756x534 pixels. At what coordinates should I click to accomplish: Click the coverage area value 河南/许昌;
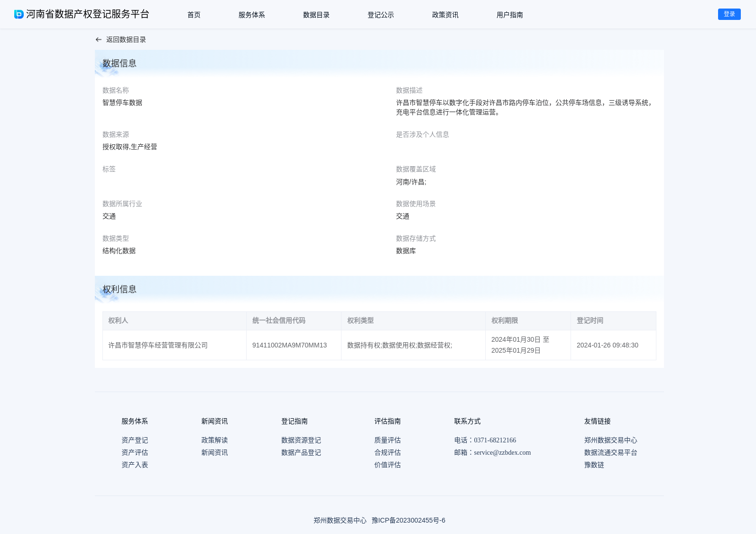point(411,182)
